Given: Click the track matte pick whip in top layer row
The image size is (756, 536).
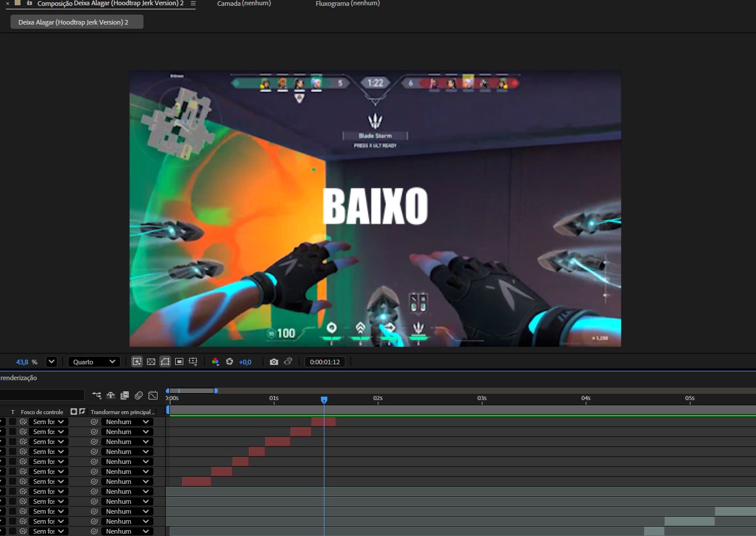Looking at the screenshot, I should [x=23, y=422].
